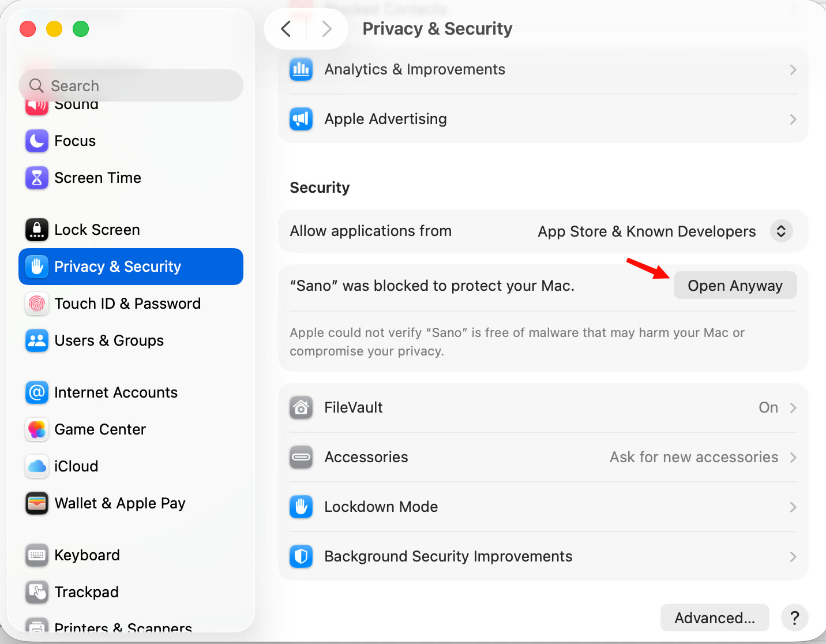Click the search magnifier icon

tap(36, 85)
